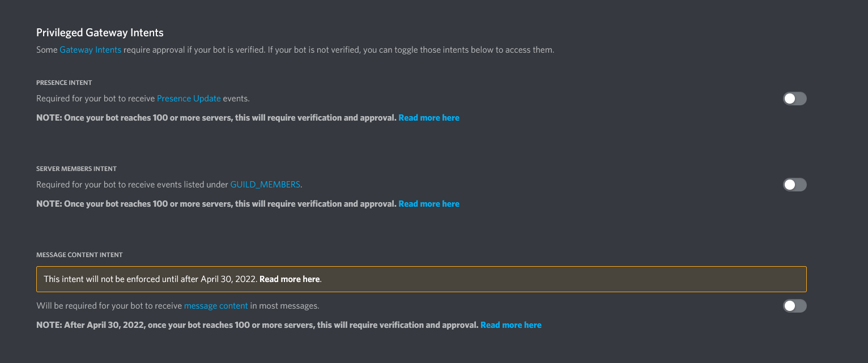This screenshot has height=363, width=868.
Task: Click Read more here under Presence Intent
Action: [x=429, y=117]
